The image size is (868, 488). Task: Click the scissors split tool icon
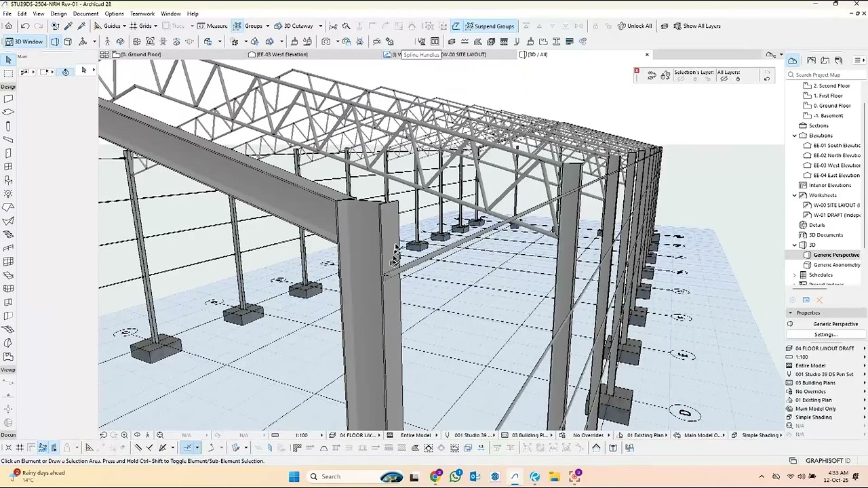click(333, 26)
